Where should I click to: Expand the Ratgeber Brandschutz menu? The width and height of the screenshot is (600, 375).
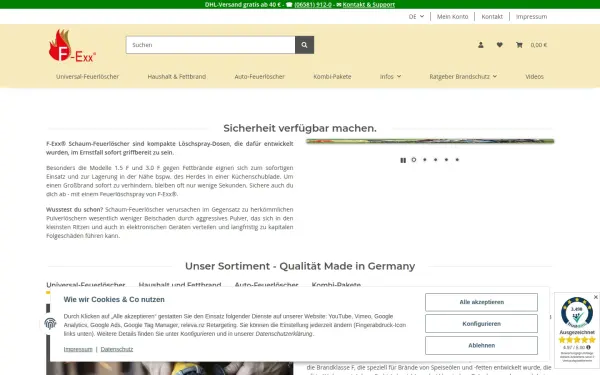pyautogui.click(x=463, y=77)
